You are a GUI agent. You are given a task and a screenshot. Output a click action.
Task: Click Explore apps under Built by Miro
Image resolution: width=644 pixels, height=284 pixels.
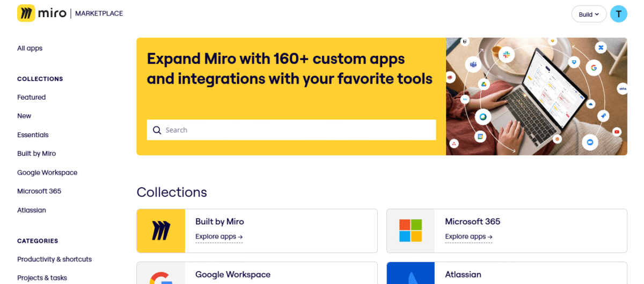[219, 236]
